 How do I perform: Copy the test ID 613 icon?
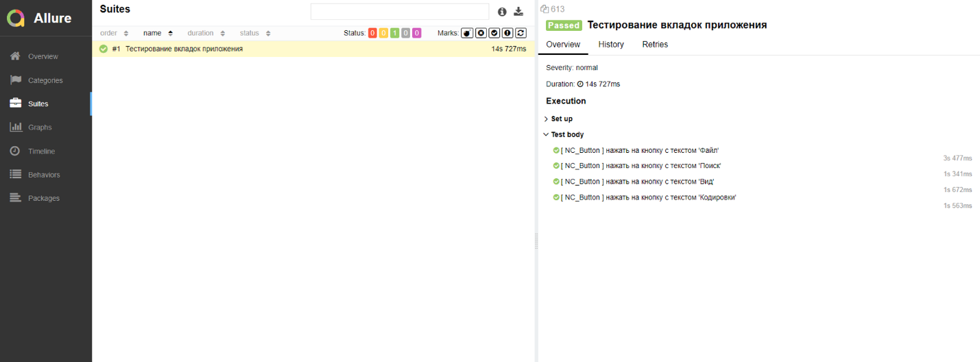click(545, 9)
